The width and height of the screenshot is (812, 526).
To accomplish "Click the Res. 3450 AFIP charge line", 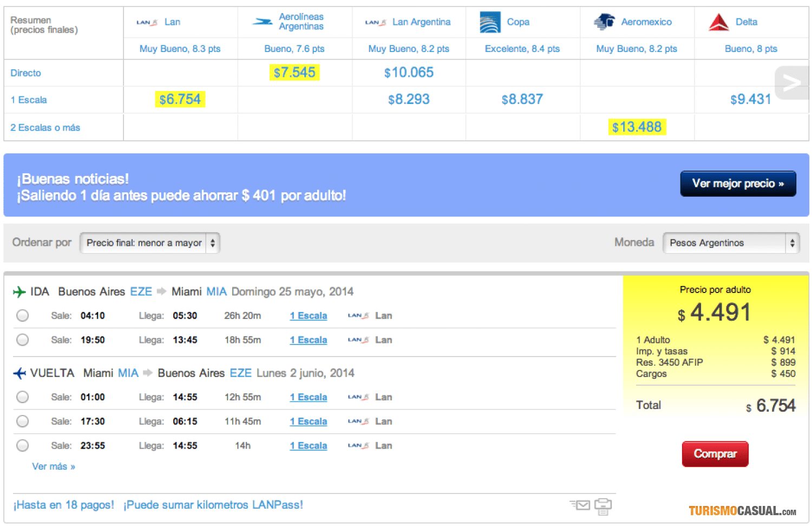I will coord(716,362).
